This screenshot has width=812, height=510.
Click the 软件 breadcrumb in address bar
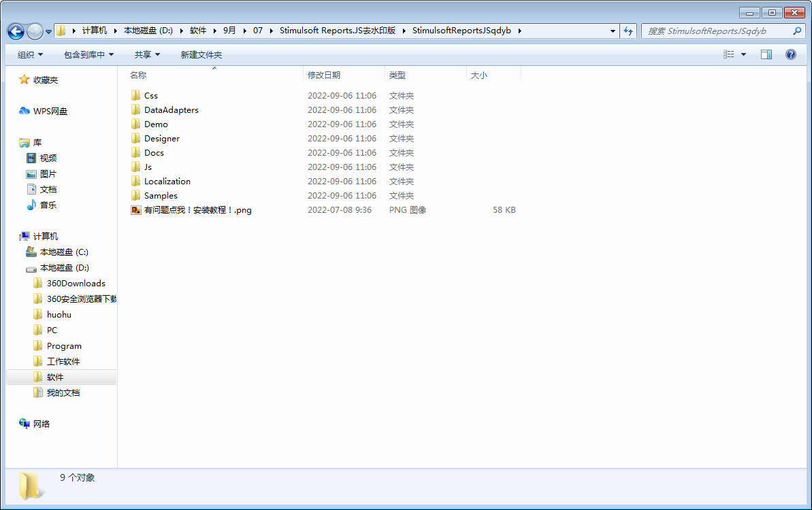pos(198,31)
